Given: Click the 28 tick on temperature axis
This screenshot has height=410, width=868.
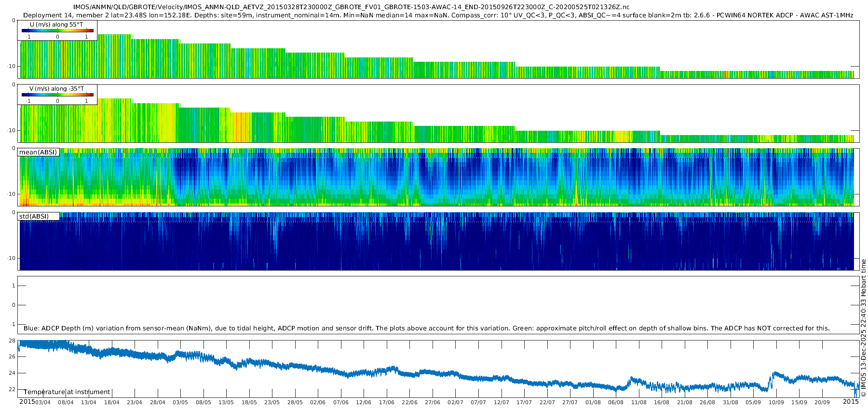Looking at the screenshot, I should click(x=12, y=341).
